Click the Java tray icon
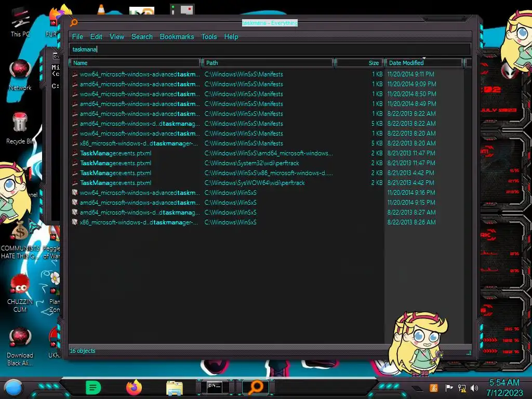This screenshot has width=532, height=399. click(434, 388)
